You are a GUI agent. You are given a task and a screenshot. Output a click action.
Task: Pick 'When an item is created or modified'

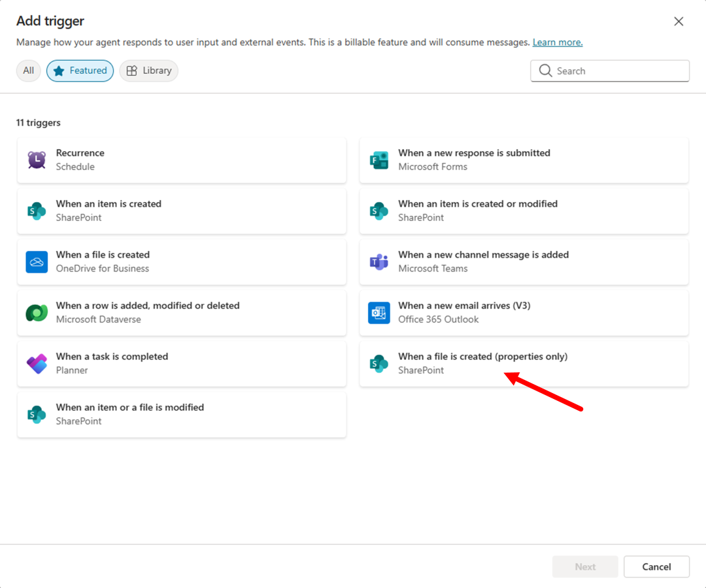pyautogui.click(x=478, y=203)
